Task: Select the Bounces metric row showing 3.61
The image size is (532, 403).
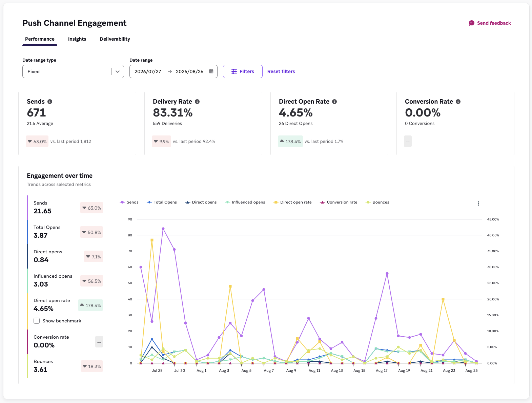Action: tap(65, 366)
